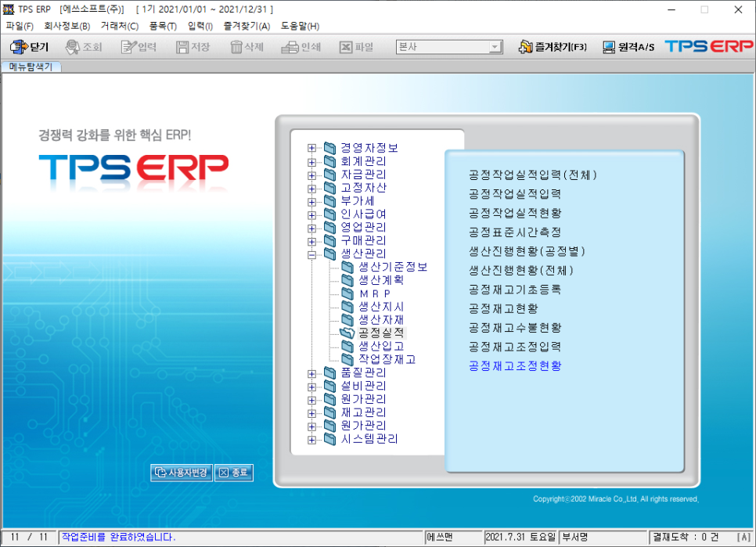The width and height of the screenshot is (756, 547).
Task: Click the 사용자변경 button
Action: (x=182, y=473)
